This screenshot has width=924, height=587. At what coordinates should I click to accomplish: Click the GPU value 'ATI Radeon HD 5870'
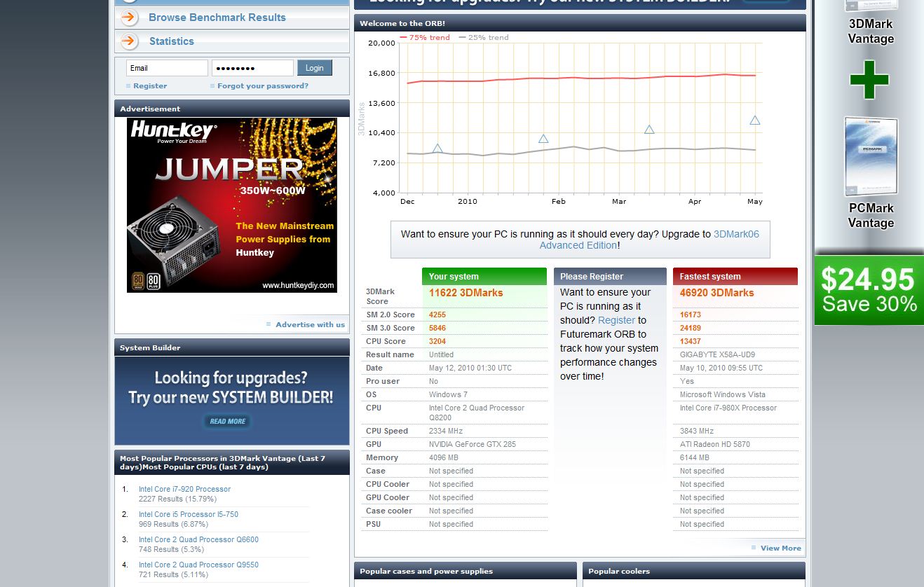tap(715, 445)
